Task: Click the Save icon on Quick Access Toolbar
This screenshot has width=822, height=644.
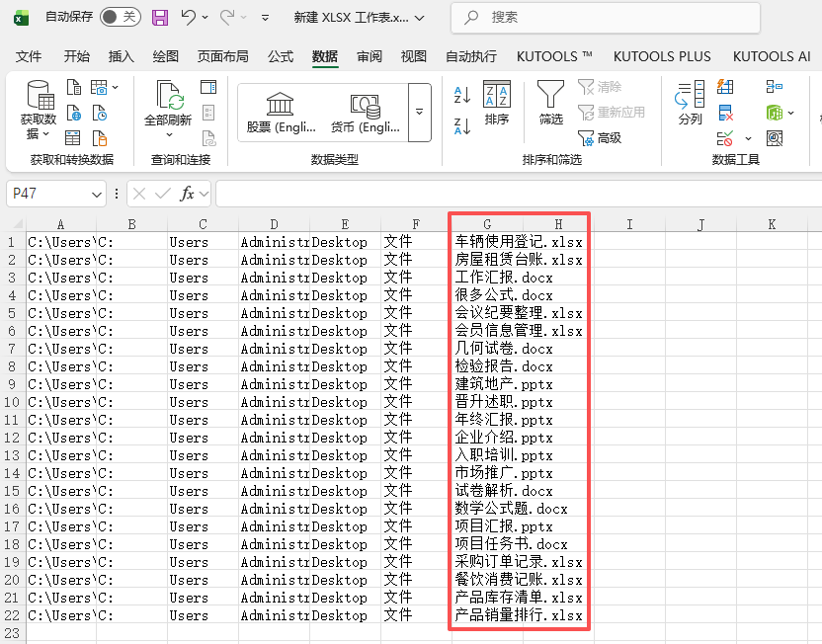Action: pyautogui.click(x=158, y=17)
